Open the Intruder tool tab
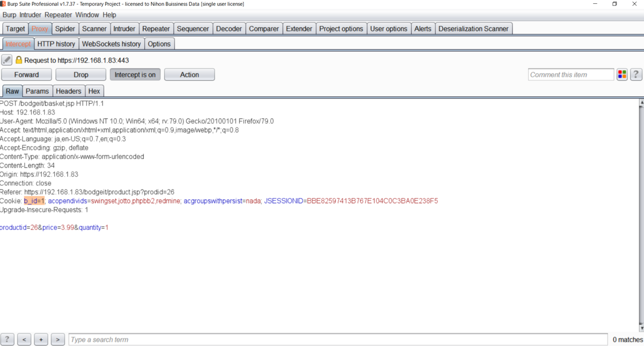The image size is (644, 346). click(x=125, y=28)
